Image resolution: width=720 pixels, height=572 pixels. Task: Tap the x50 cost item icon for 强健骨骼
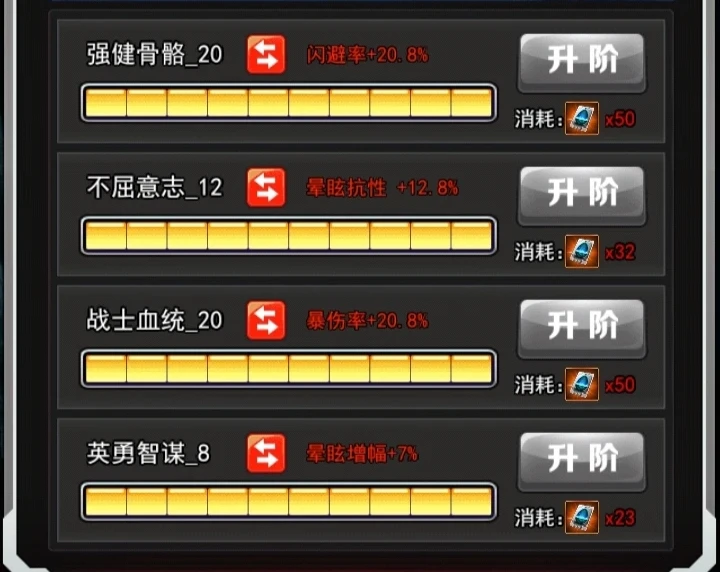pos(582,118)
